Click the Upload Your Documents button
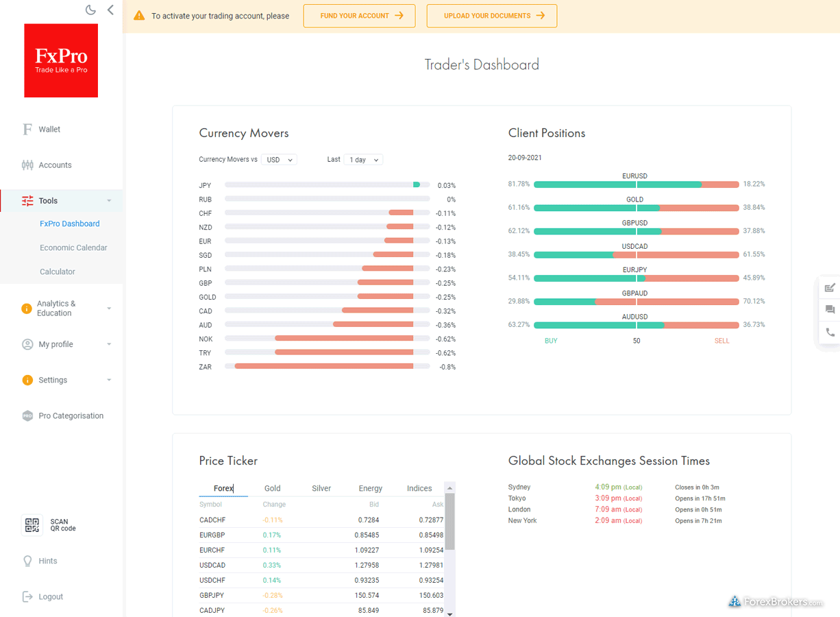The image size is (840, 617). point(491,16)
